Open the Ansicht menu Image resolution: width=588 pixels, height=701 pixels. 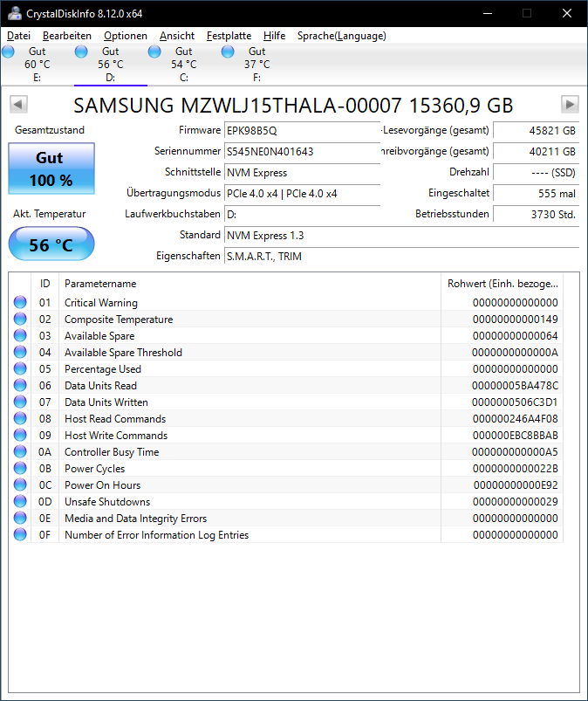coord(177,36)
